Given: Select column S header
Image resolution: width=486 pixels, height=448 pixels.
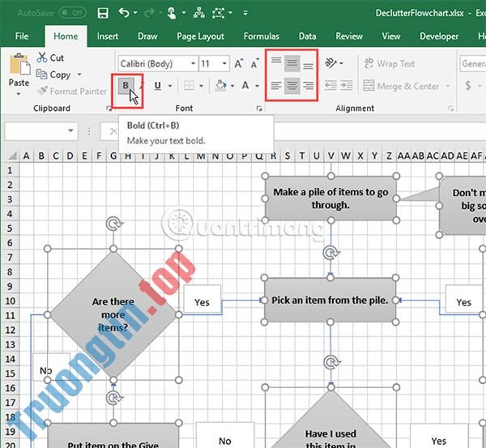Looking at the screenshot, I should (x=288, y=156).
